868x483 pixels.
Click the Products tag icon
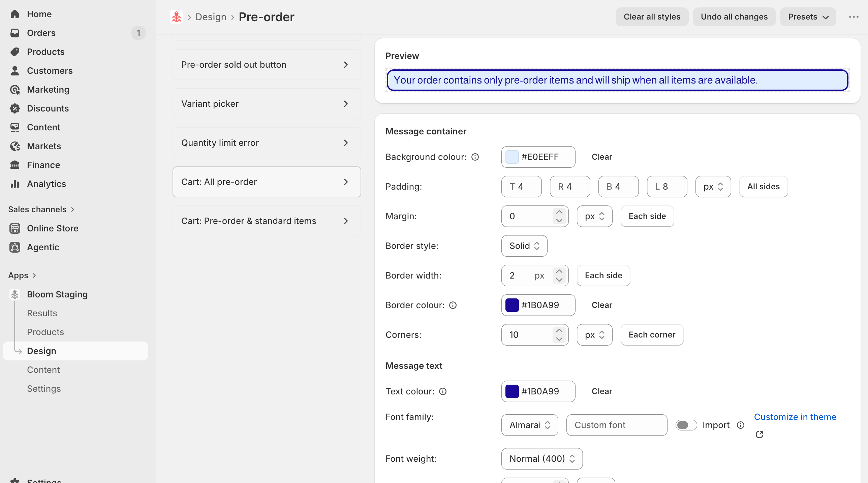pos(15,52)
